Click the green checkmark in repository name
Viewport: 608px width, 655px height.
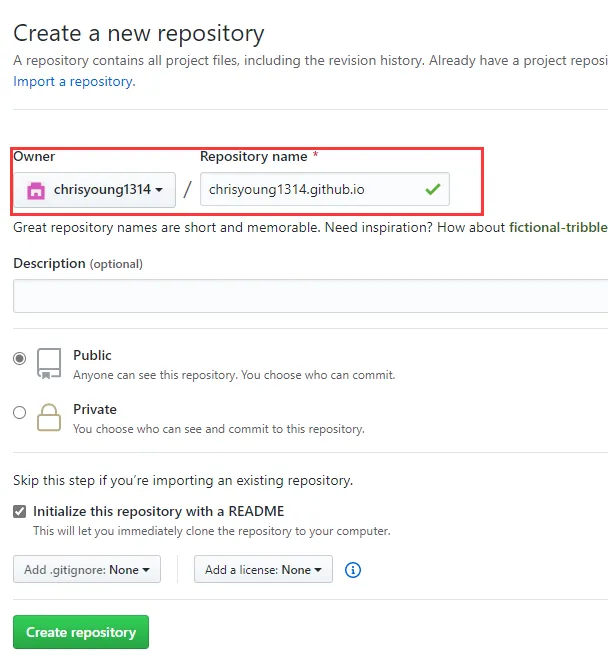click(432, 189)
